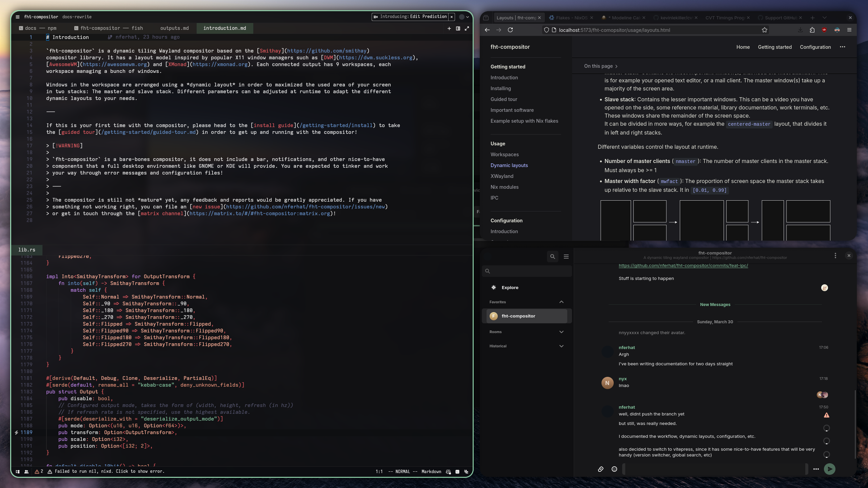Open Firefox View icon in browser tab bar

pyautogui.click(x=486, y=18)
